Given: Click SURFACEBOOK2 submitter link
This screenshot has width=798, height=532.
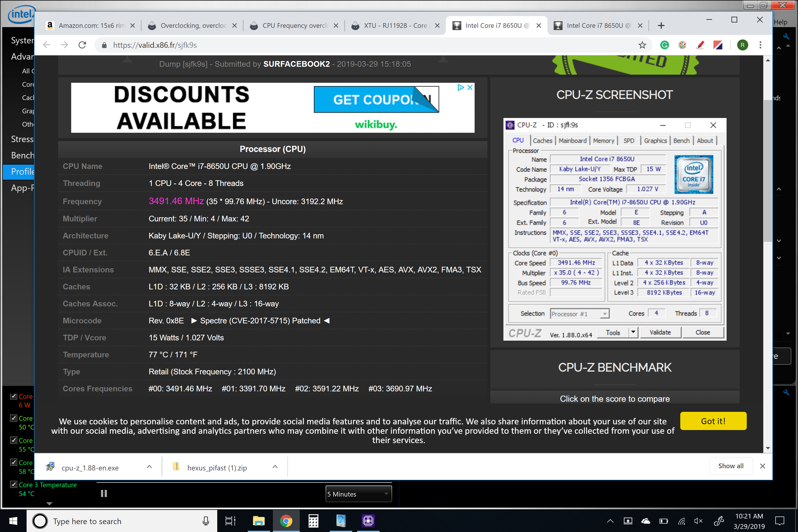Looking at the screenshot, I should [x=297, y=64].
